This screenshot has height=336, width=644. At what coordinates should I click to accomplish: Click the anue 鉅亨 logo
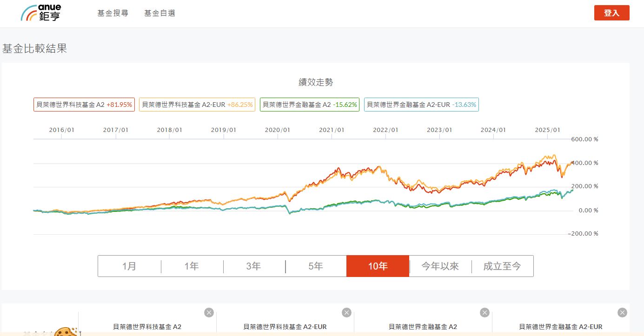pos(41,13)
